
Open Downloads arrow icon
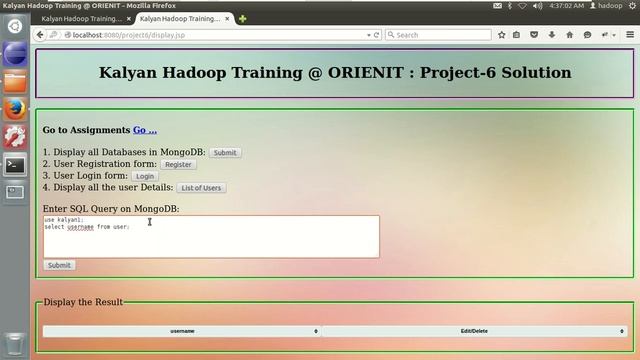pyautogui.click(x=552, y=35)
